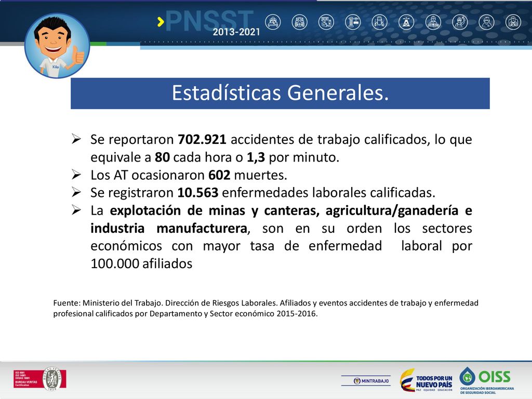Click the Bureau Veritas certification logo

(x=39, y=379)
